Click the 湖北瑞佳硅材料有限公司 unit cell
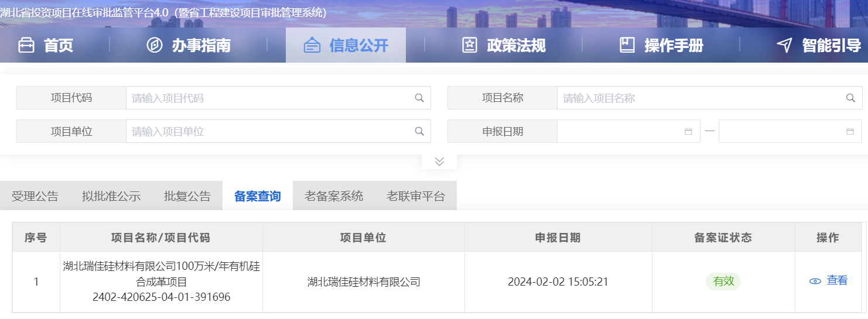Screen dimensions: 868x319 point(364,282)
